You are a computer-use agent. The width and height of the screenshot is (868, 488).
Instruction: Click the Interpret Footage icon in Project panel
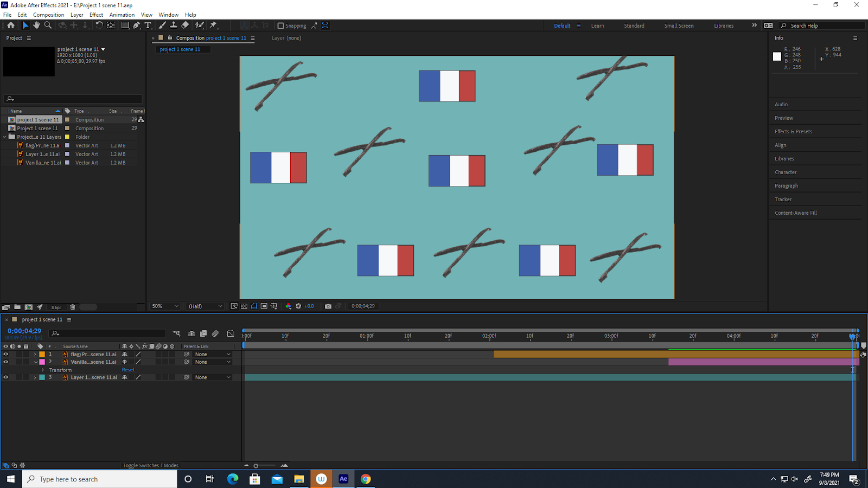(x=7, y=307)
